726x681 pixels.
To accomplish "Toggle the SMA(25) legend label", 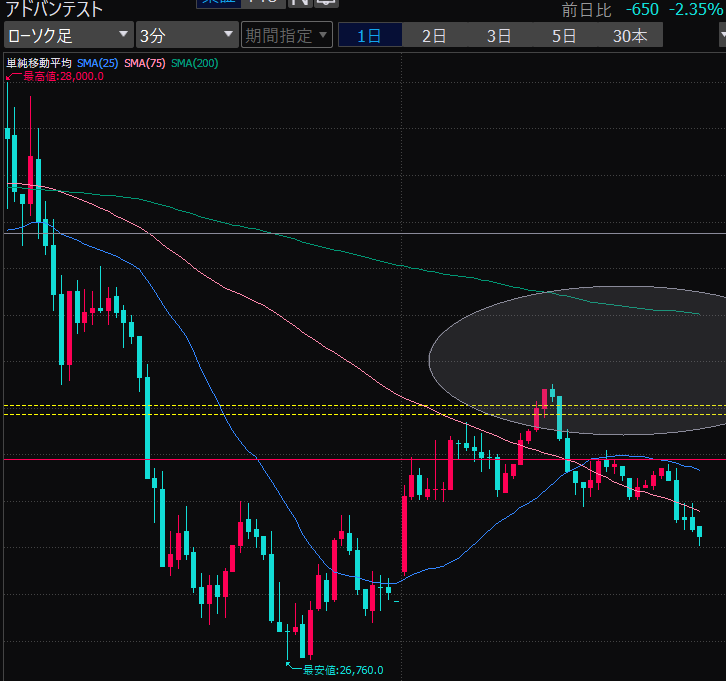I will (x=98, y=63).
